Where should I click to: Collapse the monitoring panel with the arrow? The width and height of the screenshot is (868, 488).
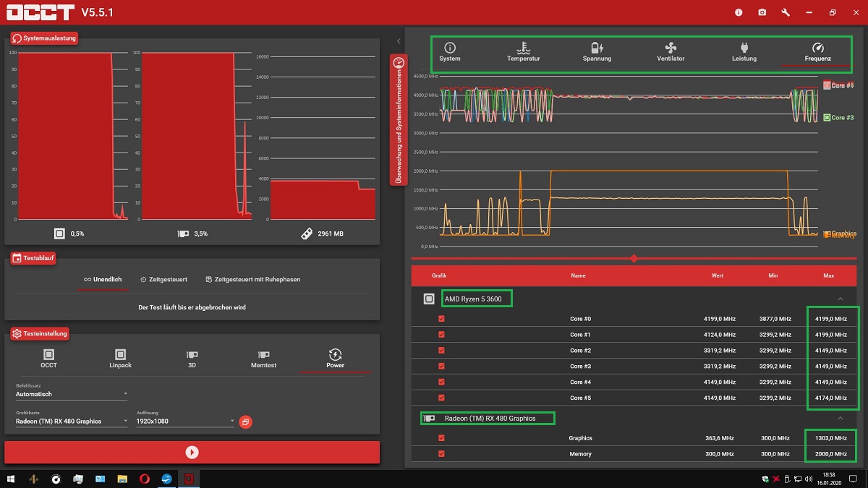point(399,41)
